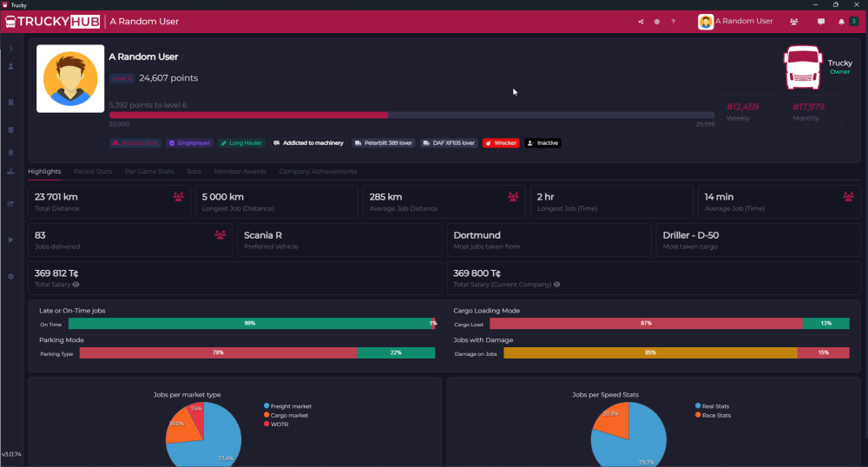Open the database stack icon in the sidebar
Viewport: 868px width, 467px height.
coord(10,130)
